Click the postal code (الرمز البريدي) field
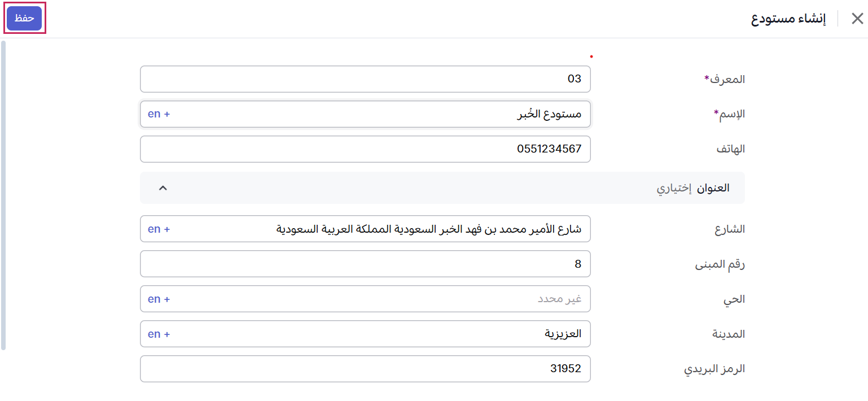This screenshot has width=868, height=401. pyautogui.click(x=365, y=369)
